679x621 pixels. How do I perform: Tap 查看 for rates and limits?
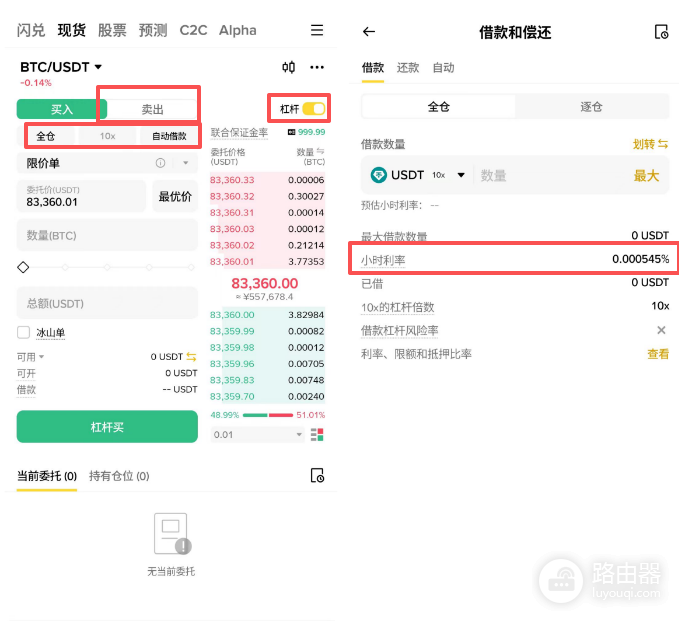point(658,354)
